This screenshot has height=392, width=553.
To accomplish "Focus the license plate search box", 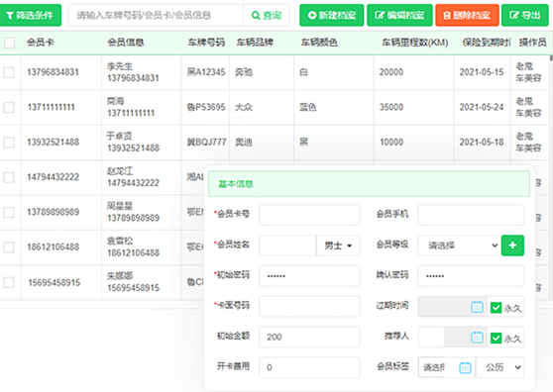I will [156, 15].
